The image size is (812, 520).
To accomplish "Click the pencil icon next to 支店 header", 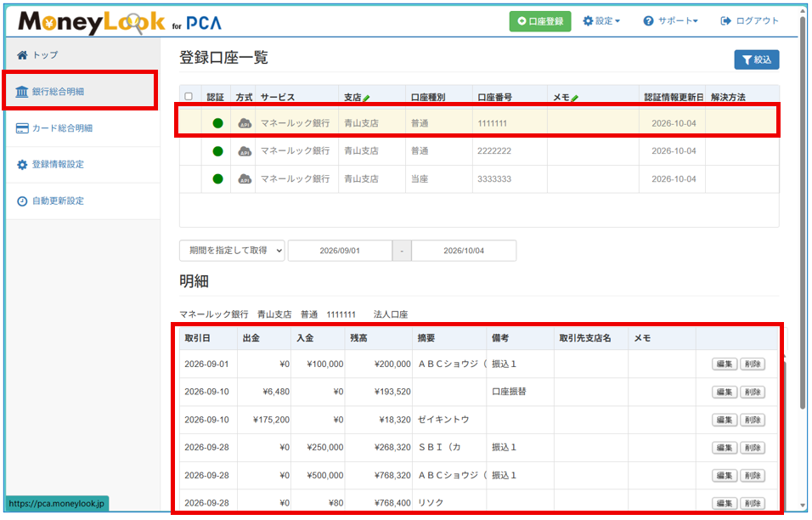I will click(x=367, y=98).
